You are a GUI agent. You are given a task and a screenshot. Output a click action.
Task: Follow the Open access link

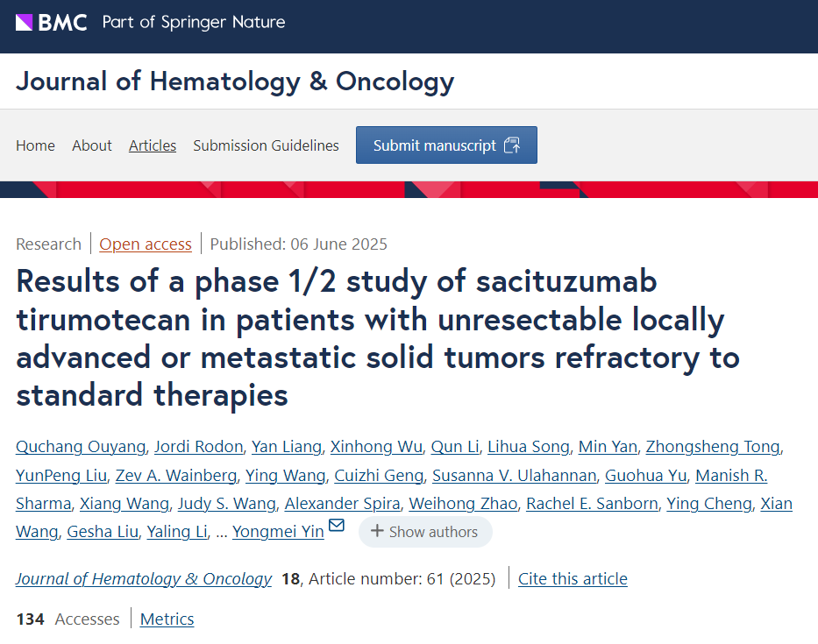pyautogui.click(x=146, y=244)
